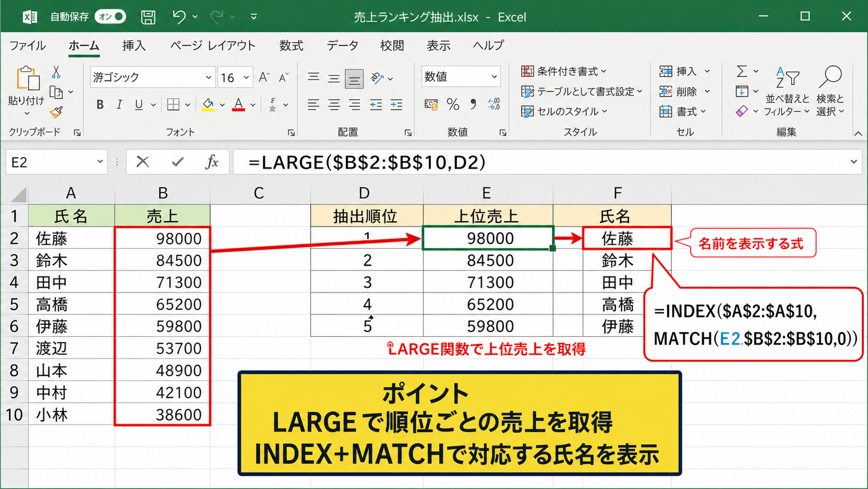Screen dimensions: 868x489
Task: Toggle the AutoSave (自動保存) switch
Action: 110,17
